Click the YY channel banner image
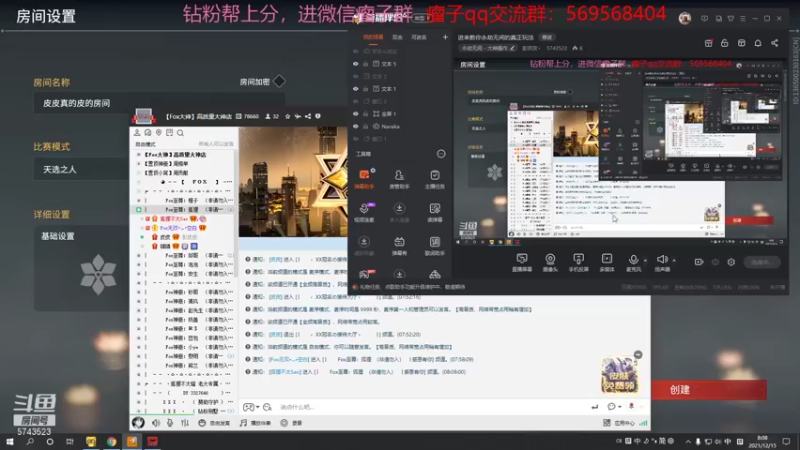 [x=293, y=181]
